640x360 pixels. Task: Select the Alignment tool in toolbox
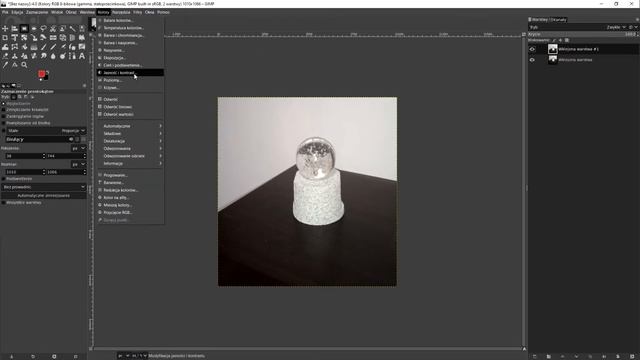tap(14, 29)
